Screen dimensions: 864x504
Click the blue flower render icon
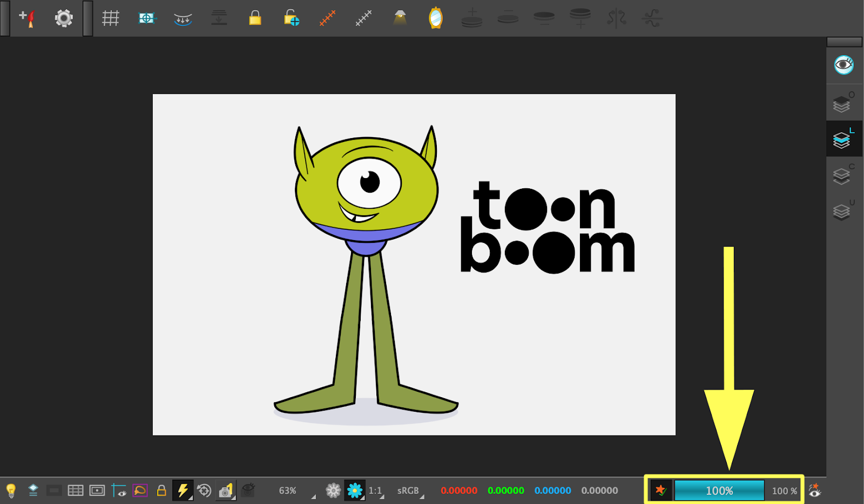354,491
